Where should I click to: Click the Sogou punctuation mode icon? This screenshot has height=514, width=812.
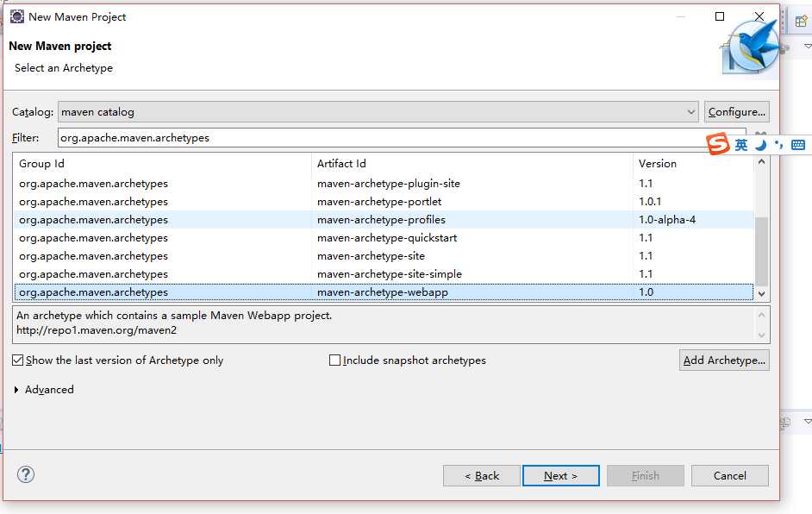pyautogui.click(x=779, y=145)
